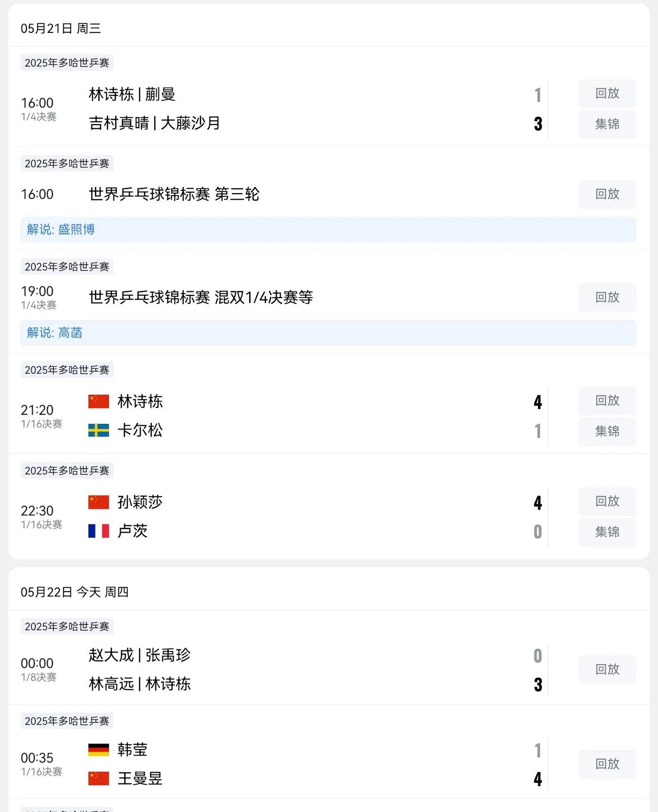Tap Germany flag beside 韩莹
658x812 pixels.
(99, 750)
